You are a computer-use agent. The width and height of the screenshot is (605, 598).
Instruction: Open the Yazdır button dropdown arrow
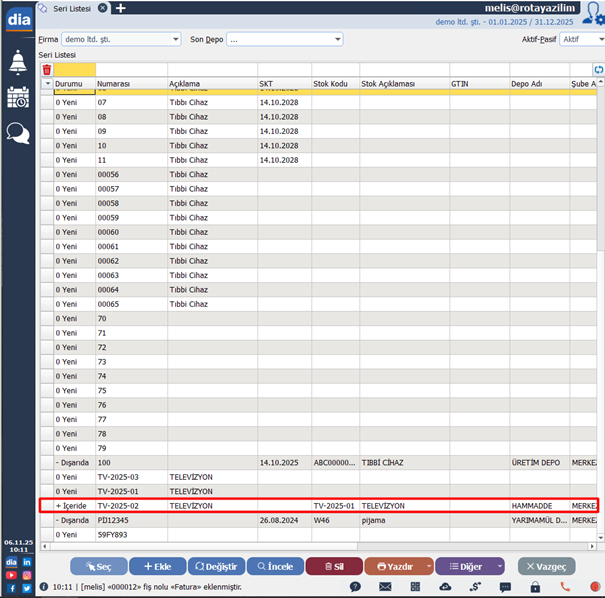[429, 566]
